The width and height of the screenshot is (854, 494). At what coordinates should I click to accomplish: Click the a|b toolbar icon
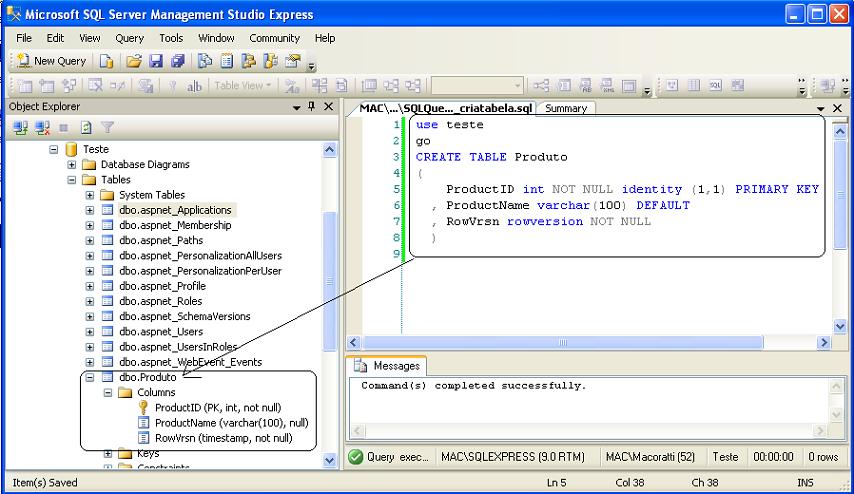click(194, 86)
